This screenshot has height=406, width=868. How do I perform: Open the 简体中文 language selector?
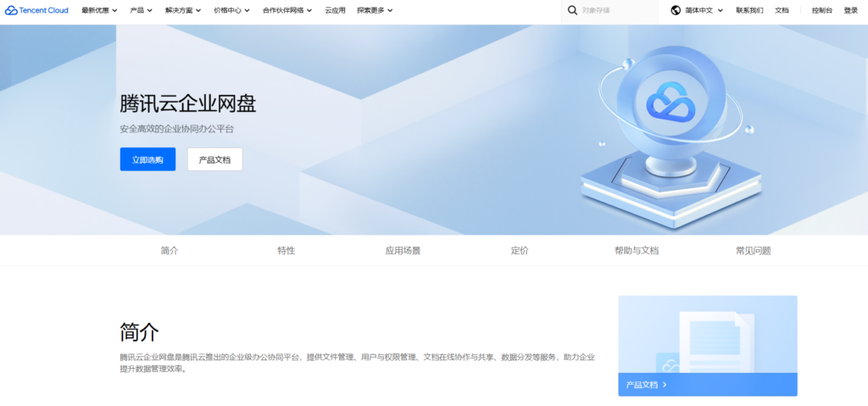coord(704,10)
